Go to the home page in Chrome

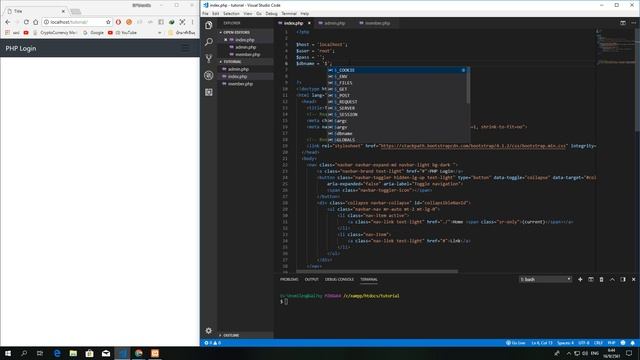pyautogui.click(x=36, y=22)
